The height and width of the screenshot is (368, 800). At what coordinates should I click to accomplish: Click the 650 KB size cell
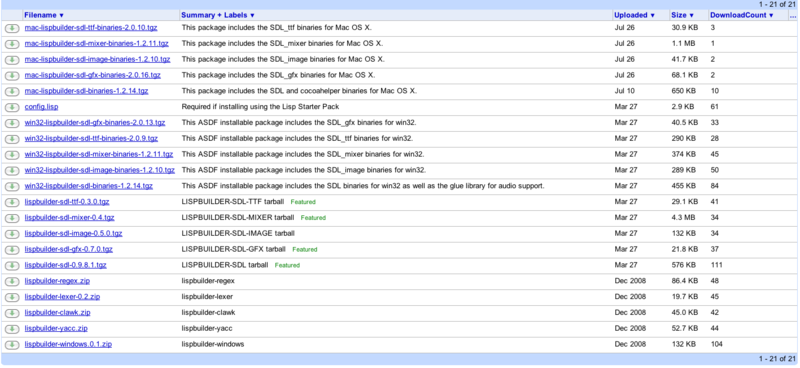click(x=683, y=91)
